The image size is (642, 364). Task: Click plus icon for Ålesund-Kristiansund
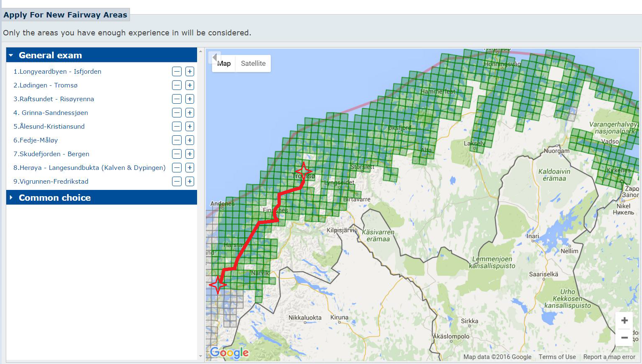click(190, 127)
